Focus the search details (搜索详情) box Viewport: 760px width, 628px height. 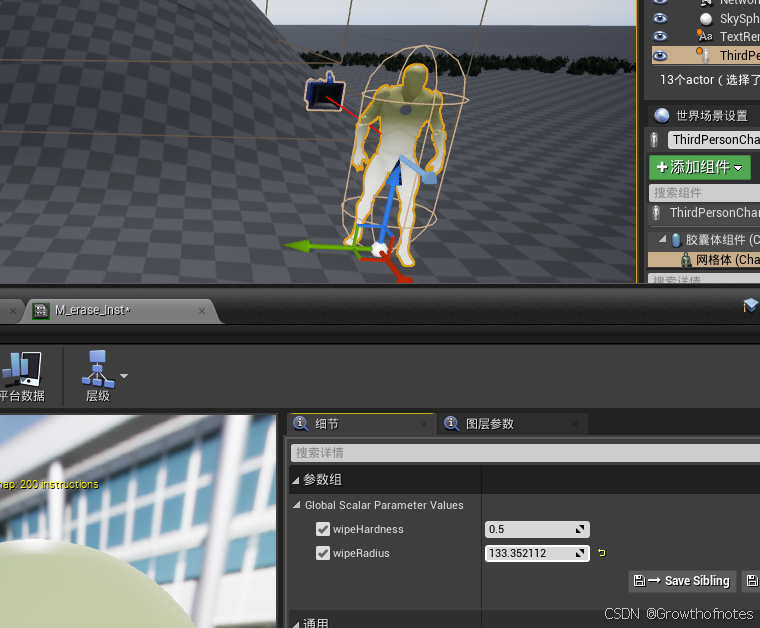point(525,453)
